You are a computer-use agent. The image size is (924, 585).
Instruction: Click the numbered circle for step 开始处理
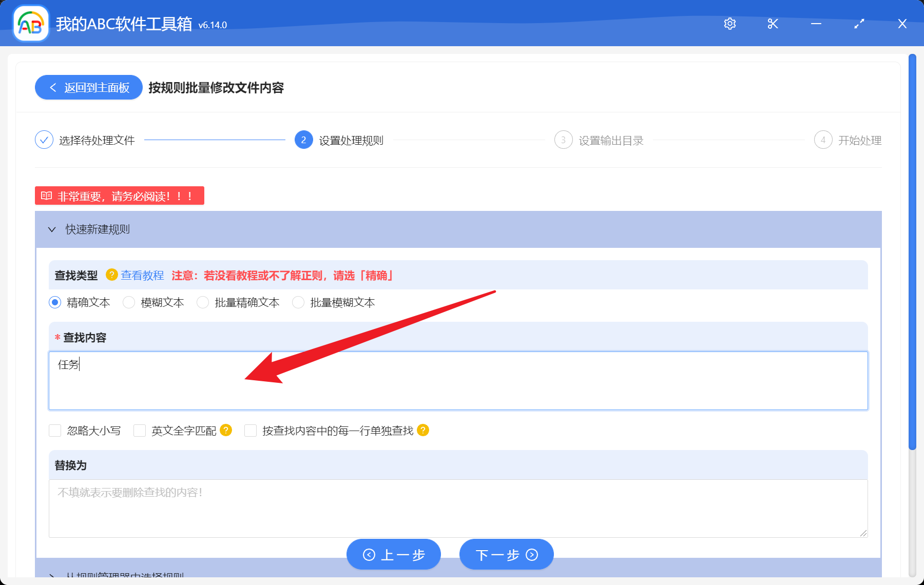pyautogui.click(x=823, y=140)
